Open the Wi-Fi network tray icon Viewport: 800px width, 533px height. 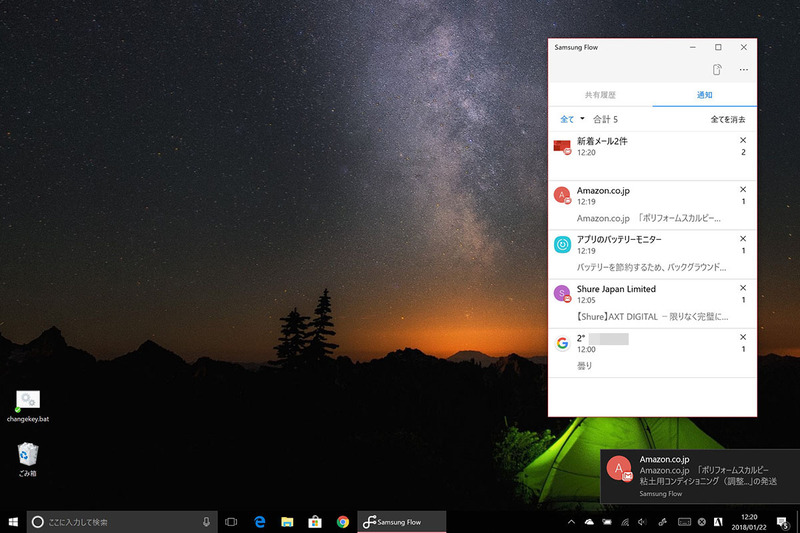pos(625,522)
